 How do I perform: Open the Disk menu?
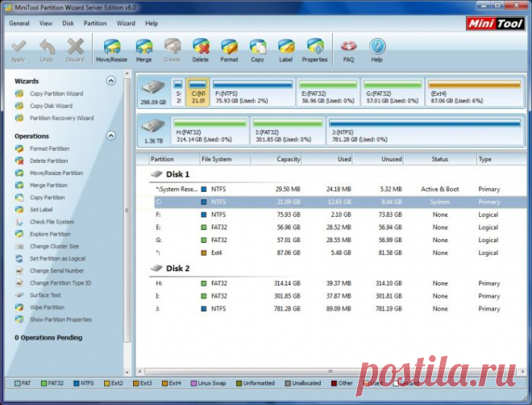point(68,23)
